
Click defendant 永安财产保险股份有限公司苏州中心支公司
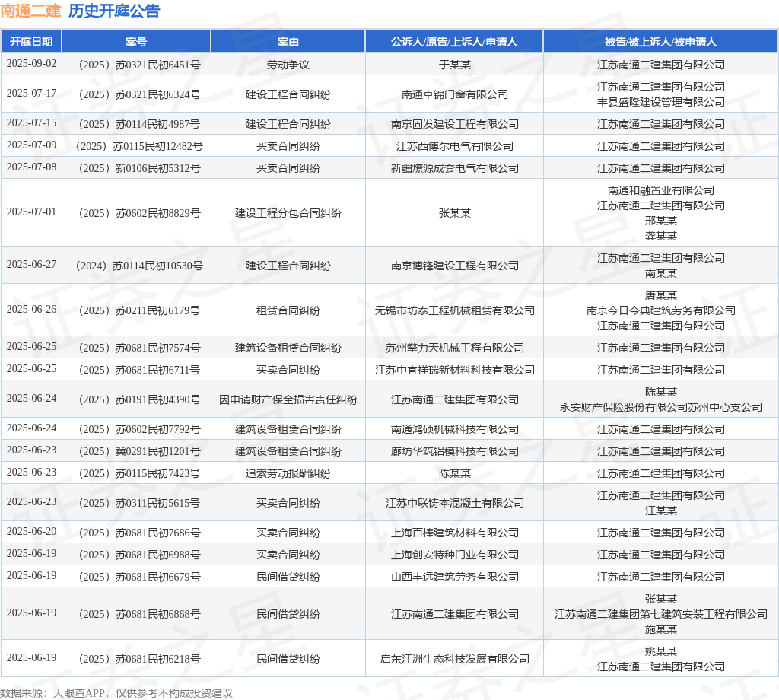coord(661,407)
